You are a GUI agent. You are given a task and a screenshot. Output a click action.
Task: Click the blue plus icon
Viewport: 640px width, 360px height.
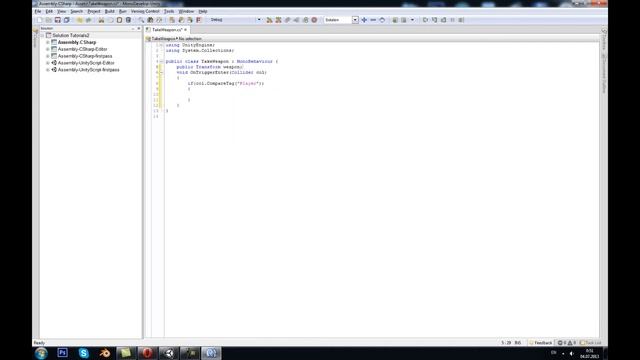point(364,20)
